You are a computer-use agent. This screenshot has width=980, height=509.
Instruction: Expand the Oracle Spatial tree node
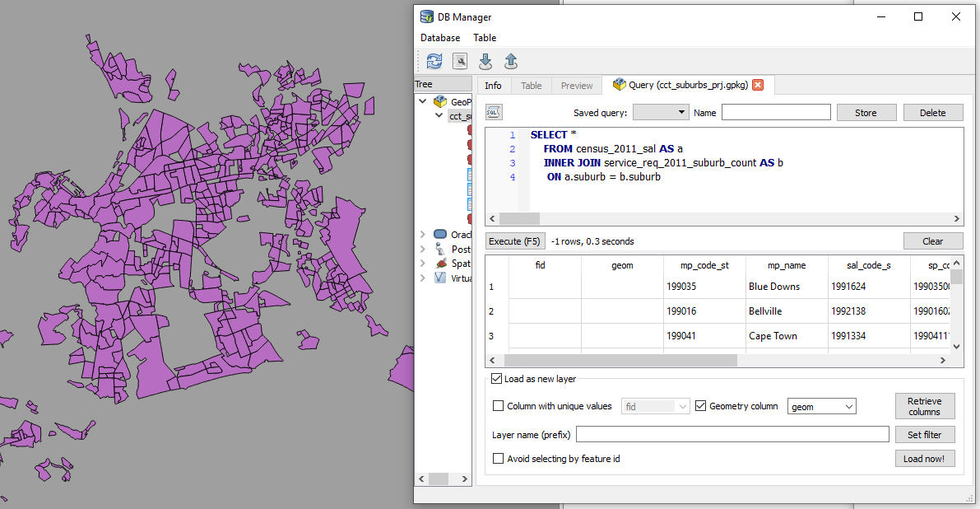click(x=423, y=235)
